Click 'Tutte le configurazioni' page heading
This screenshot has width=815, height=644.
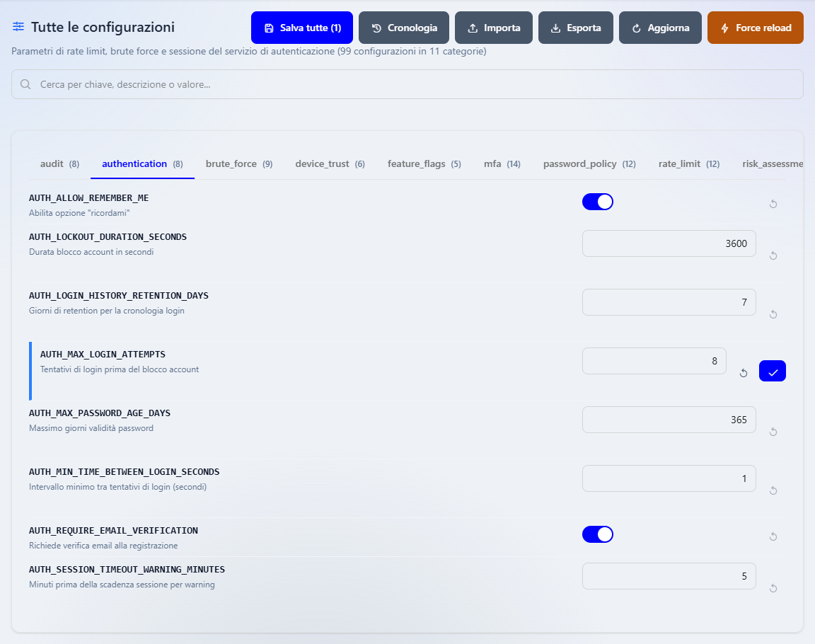[103, 27]
